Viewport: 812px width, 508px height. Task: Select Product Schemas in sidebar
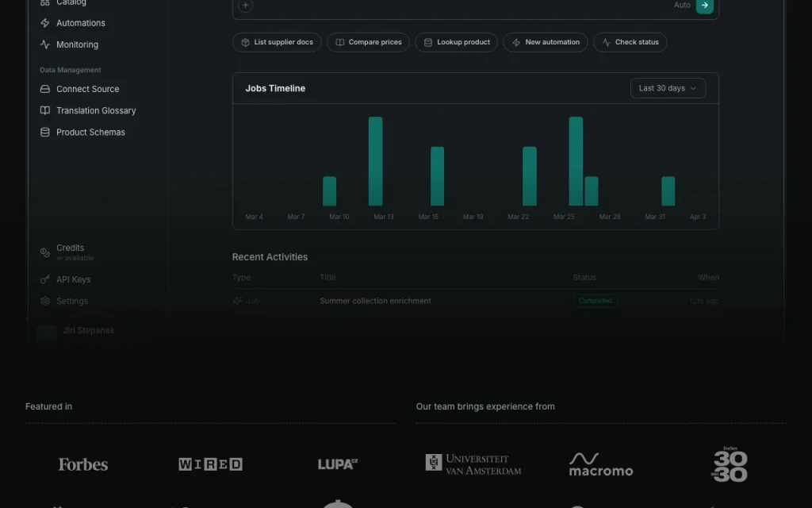[x=90, y=133]
